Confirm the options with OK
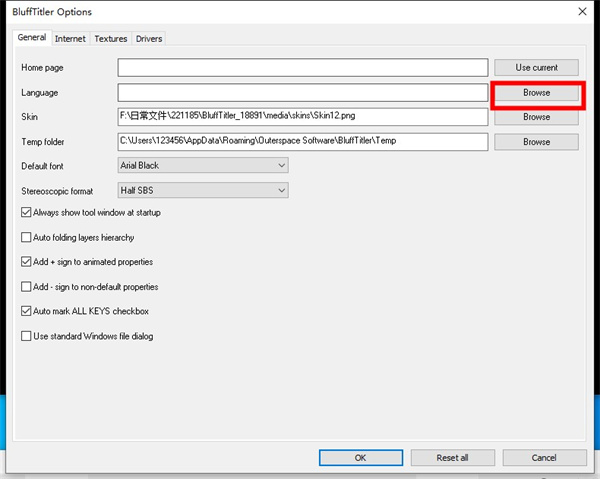 (360, 458)
